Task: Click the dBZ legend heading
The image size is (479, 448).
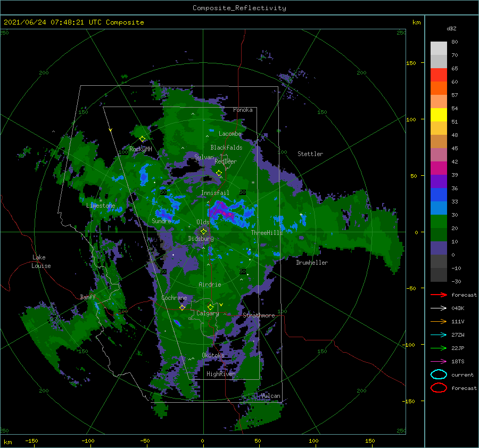Action: point(451,28)
